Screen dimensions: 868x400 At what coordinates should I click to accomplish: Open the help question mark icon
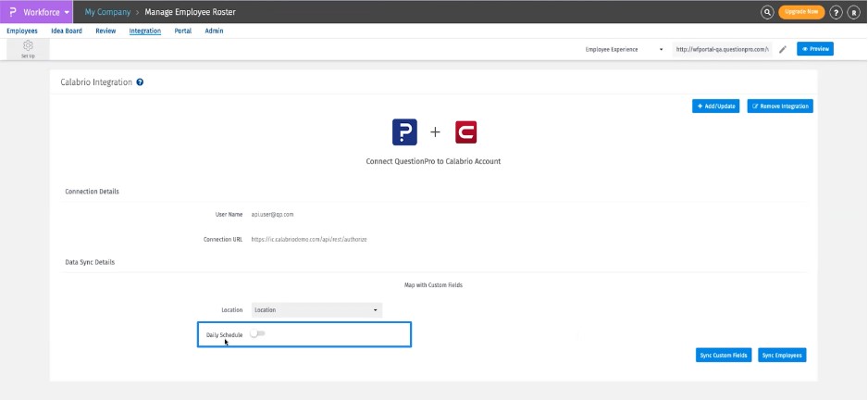(837, 12)
